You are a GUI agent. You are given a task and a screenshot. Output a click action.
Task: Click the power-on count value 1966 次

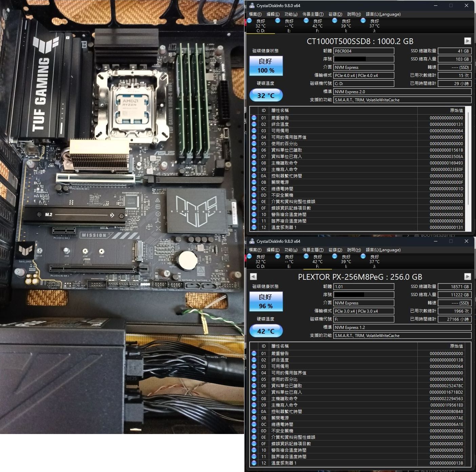(x=455, y=311)
